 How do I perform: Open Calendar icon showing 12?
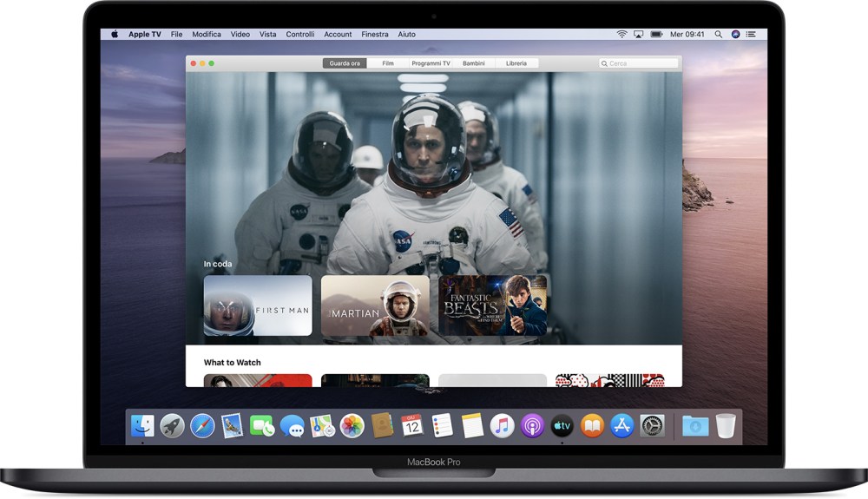411,425
